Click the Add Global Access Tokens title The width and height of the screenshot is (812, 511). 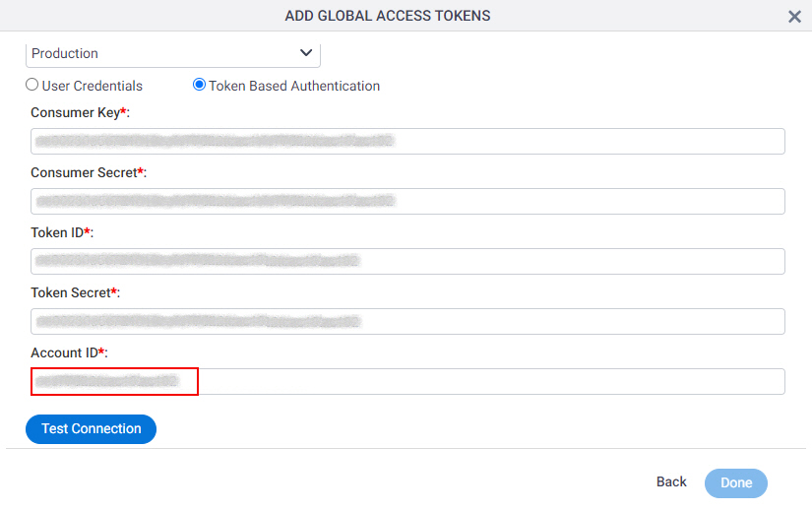coord(388,16)
